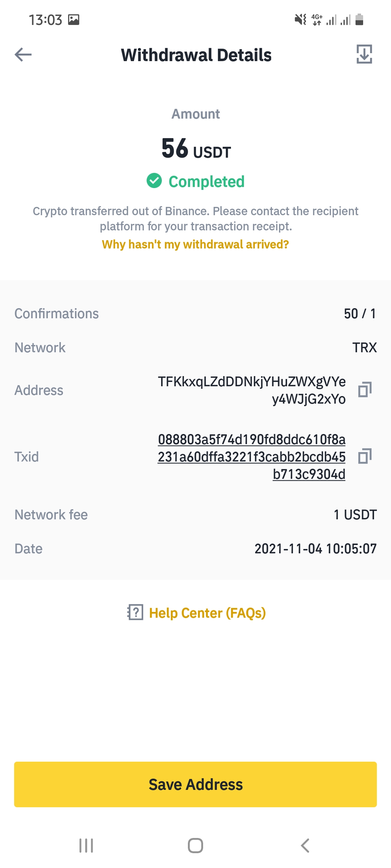391x868 pixels.
Task: Open the underlined Txid transaction link
Action: tap(252, 457)
